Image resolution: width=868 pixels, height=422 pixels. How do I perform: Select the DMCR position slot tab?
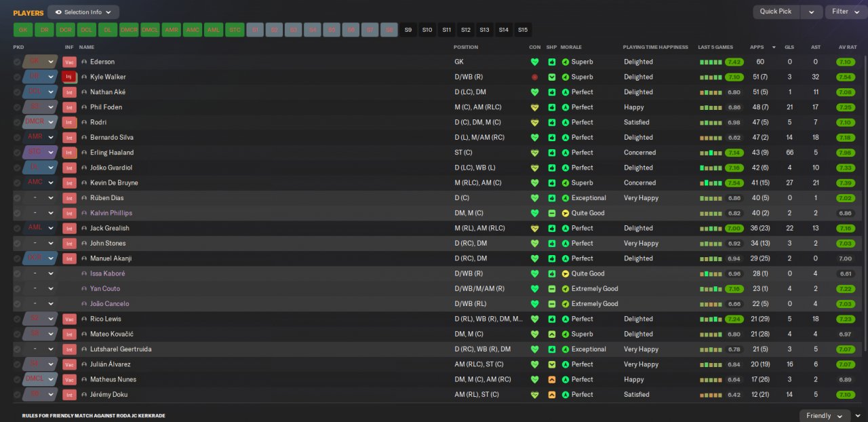click(129, 30)
